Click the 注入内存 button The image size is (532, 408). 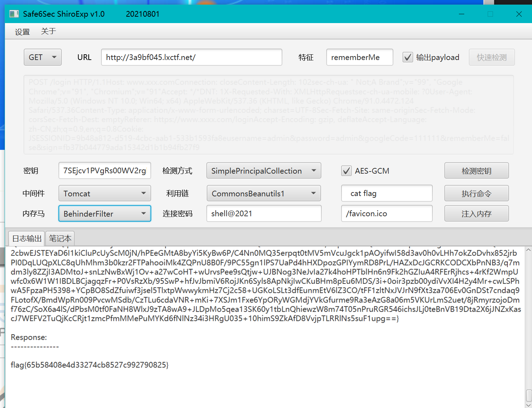[x=476, y=213]
